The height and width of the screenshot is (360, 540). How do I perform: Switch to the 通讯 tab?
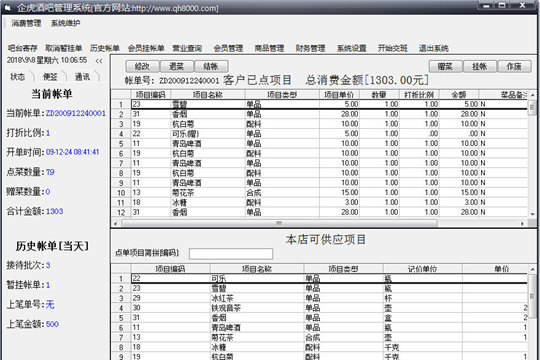click(x=82, y=76)
